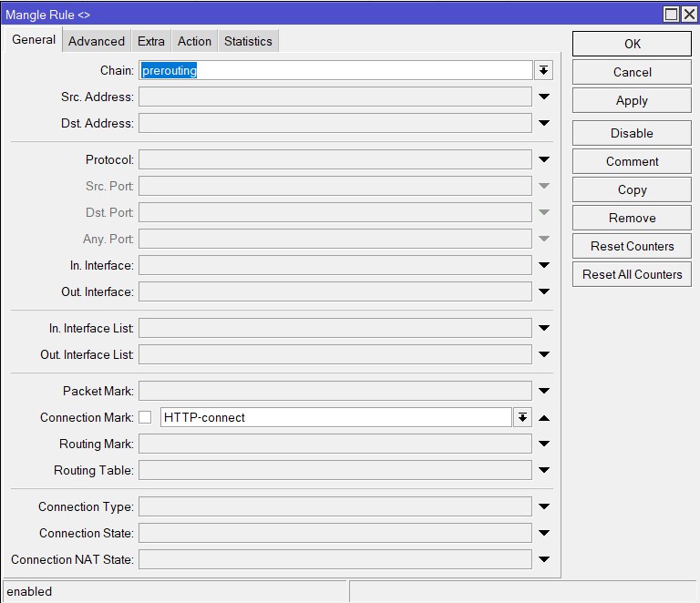Click the Cancel button
The image size is (700, 603).
[x=632, y=72]
